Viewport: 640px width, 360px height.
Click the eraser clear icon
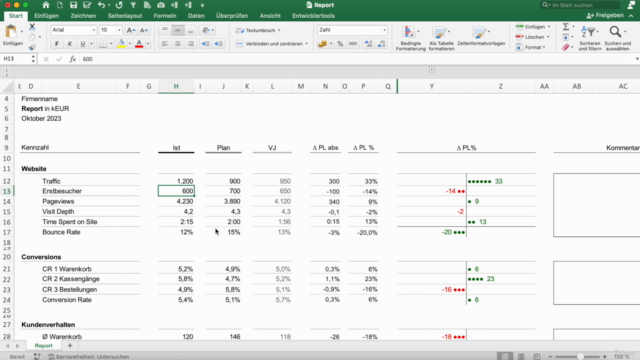(566, 47)
